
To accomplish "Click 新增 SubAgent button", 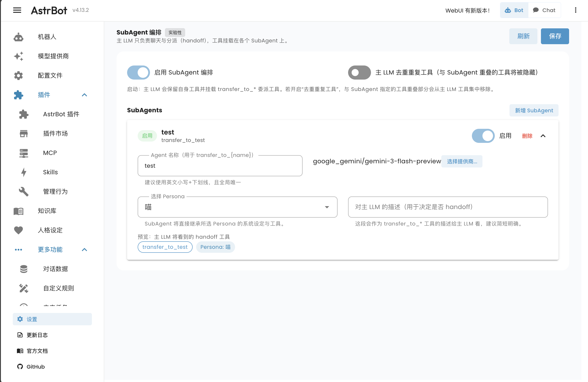I will [534, 110].
